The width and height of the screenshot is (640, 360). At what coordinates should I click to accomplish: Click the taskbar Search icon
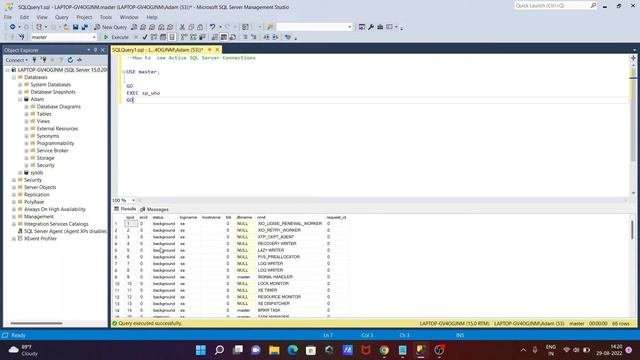[219, 350]
